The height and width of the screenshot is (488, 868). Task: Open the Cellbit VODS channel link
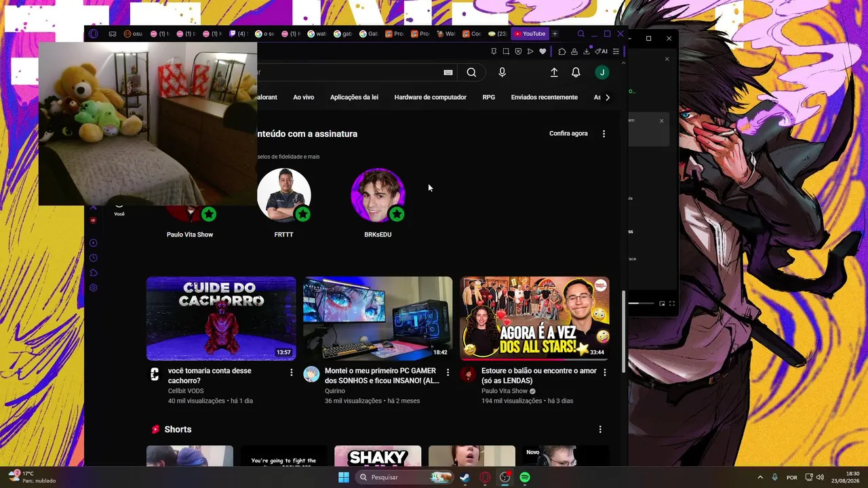[186, 391]
